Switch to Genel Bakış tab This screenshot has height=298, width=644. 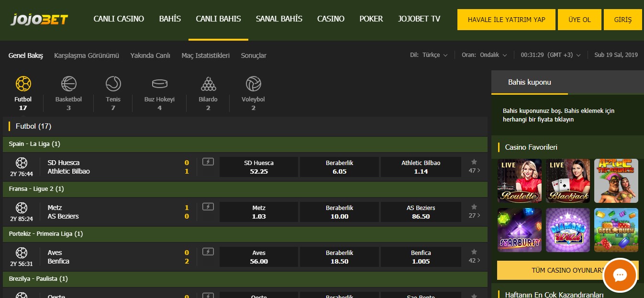coord(26,55)
